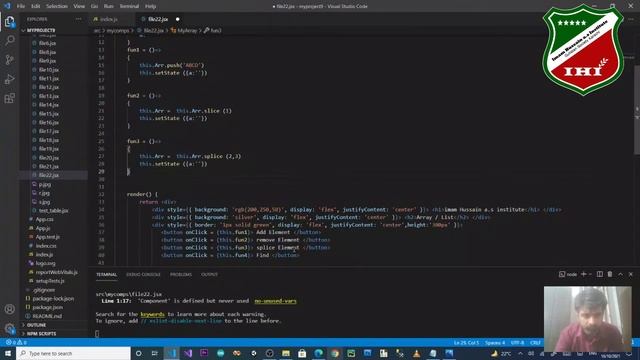
Task: Open Google Chrome from the taskbar
Action: point(335,353)
